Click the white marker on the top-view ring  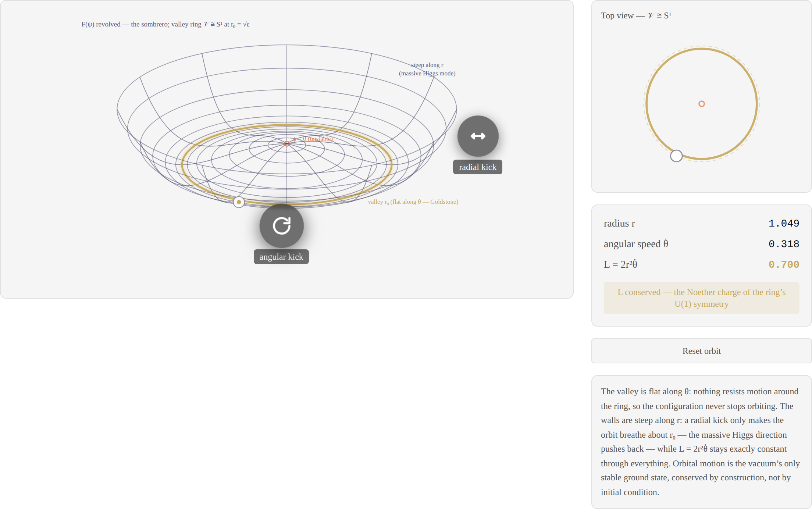[676, 156]
